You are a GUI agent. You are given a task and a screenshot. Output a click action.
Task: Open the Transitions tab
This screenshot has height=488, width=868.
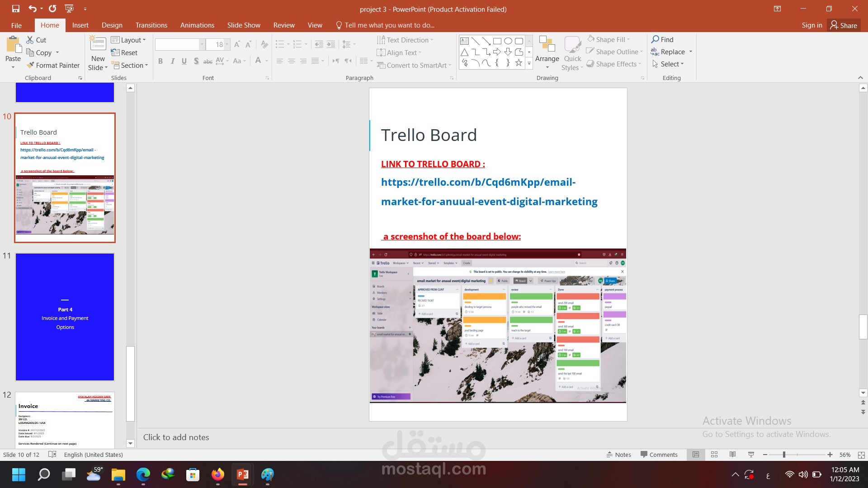tap(151, 25)
